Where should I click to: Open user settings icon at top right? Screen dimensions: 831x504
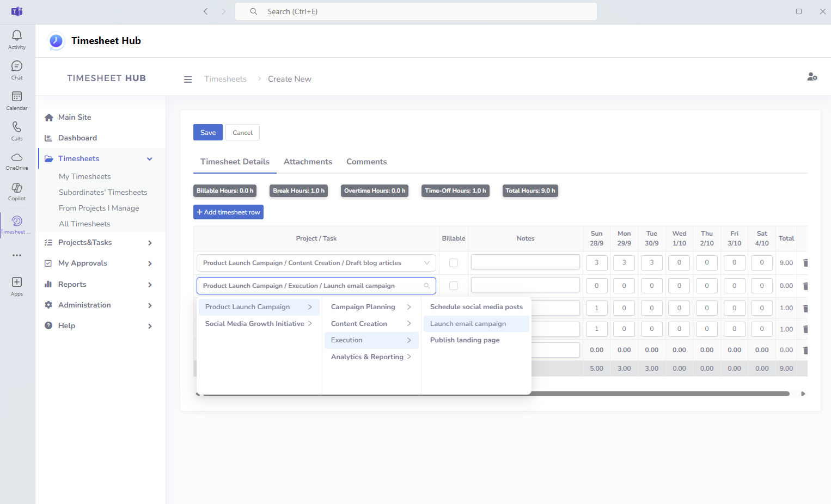coord(811,77)
